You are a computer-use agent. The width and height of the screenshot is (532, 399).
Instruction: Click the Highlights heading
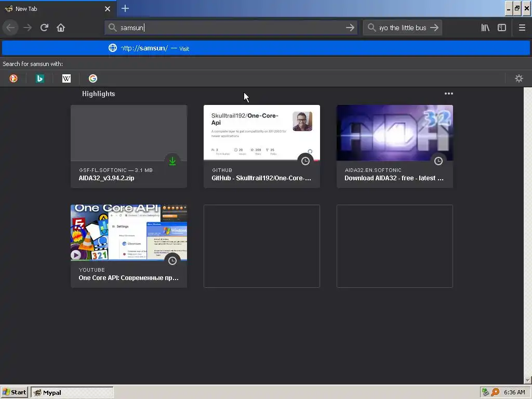click(x=98, y=94)
